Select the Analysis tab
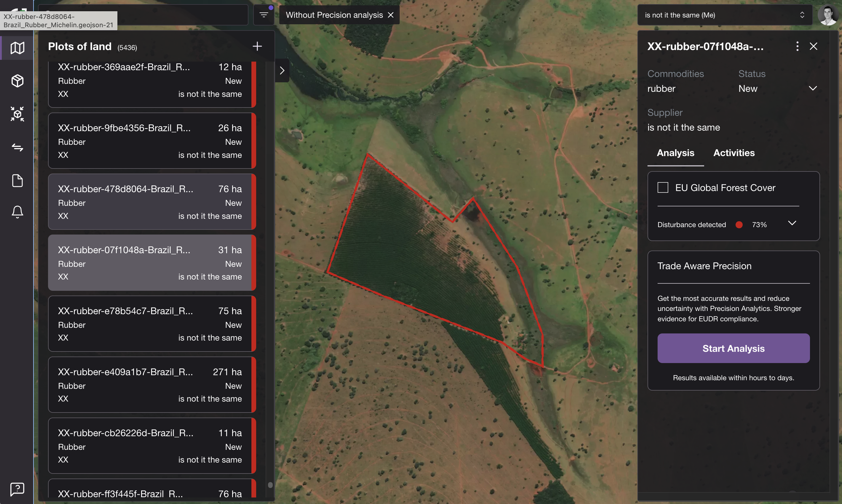The image size is (842, 504). pos(675,153)
